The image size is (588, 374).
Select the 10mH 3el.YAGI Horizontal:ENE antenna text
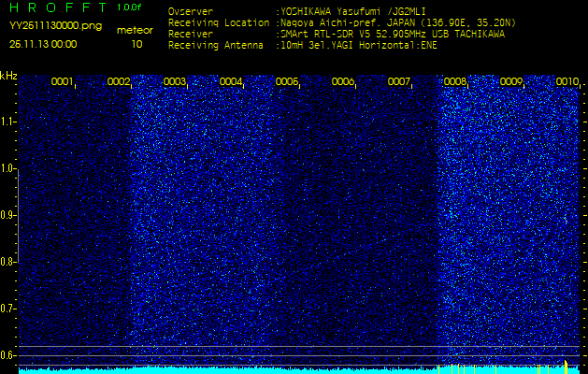pyautogui.click(x=359, y=46)
